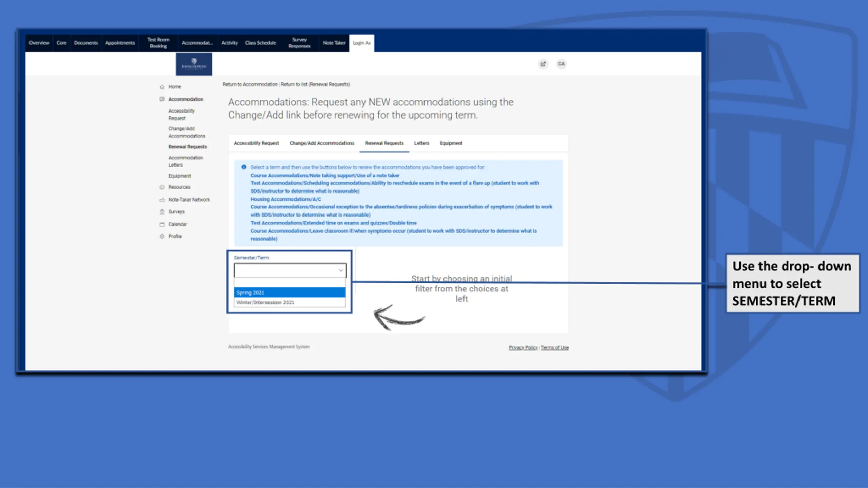Open the Change/Add Accommodations tab
This screenshot has width=868, height=488.
pos(321,143)
